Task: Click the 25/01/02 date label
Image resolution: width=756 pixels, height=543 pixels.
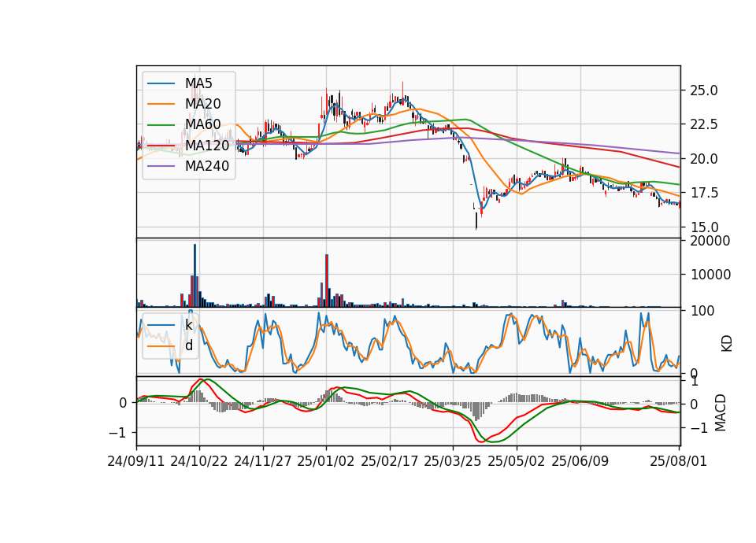Action: tap(326, 461)
